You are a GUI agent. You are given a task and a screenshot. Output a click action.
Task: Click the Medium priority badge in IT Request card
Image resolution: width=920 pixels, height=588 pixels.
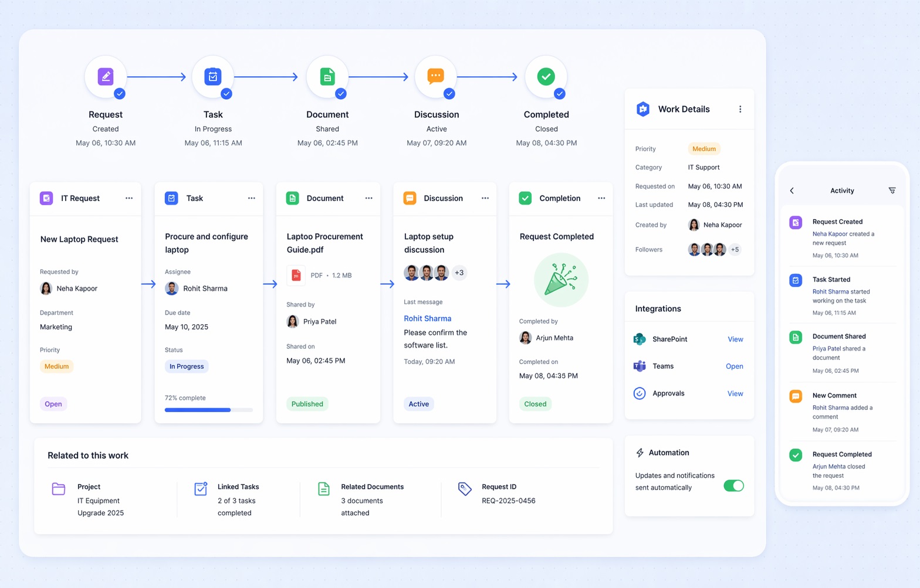(x=56, y=366)
